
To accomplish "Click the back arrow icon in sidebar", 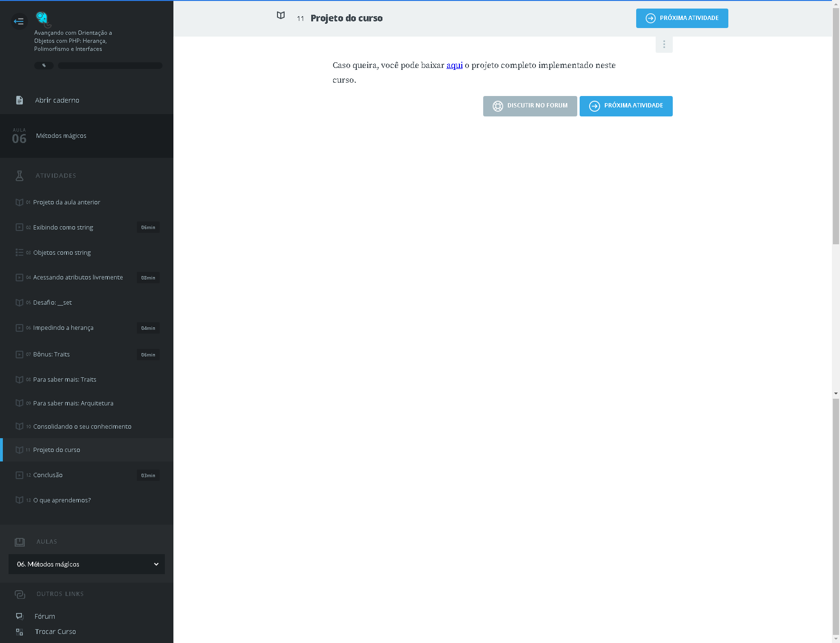I will pyautogui.click(x=19, y=21).
